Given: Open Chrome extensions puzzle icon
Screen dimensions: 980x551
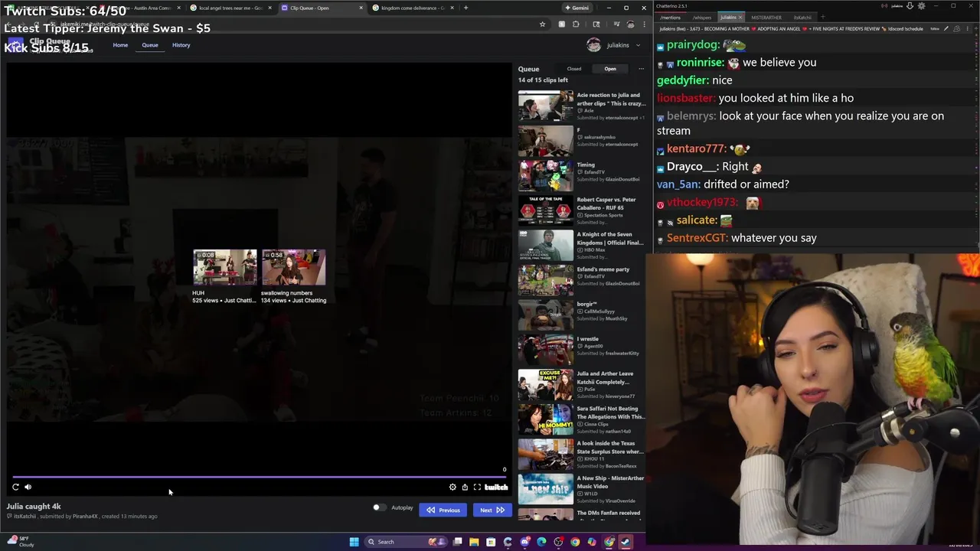Looking at the screenshot, I should click(576, 24).
